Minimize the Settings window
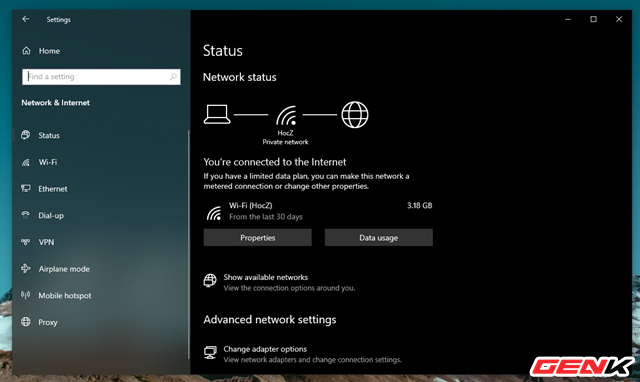This screenshot has width=640, height=382. [568, 19]
